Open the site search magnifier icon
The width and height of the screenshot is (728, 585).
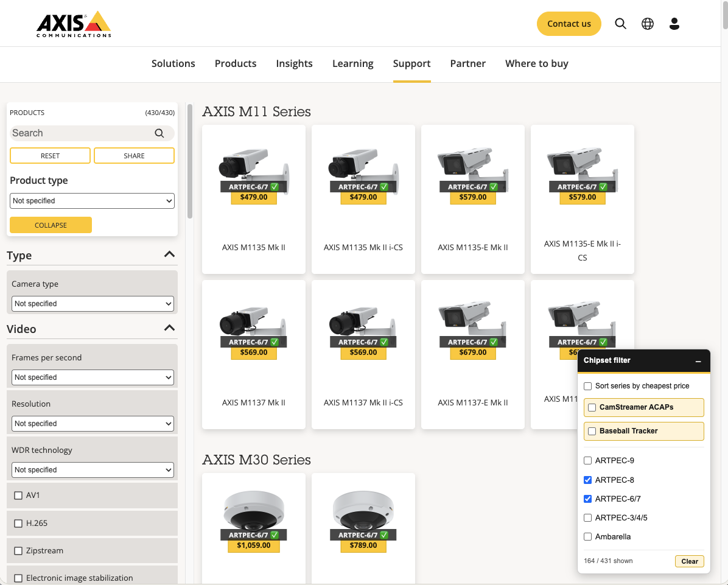pyautogui.click(x=620, y=24)
